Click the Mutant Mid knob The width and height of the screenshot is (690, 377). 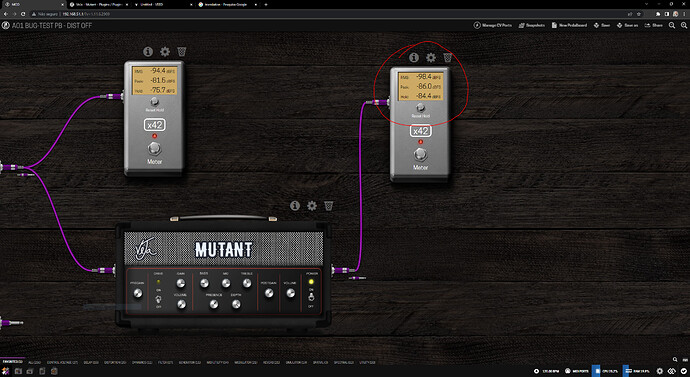point(226,283)
